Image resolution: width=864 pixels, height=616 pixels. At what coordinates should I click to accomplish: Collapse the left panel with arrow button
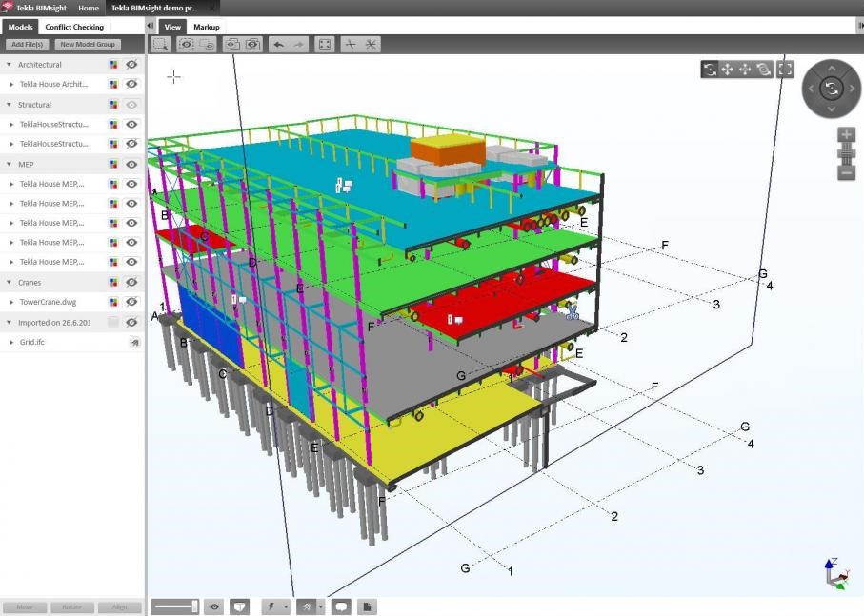[x=151, y=26]
